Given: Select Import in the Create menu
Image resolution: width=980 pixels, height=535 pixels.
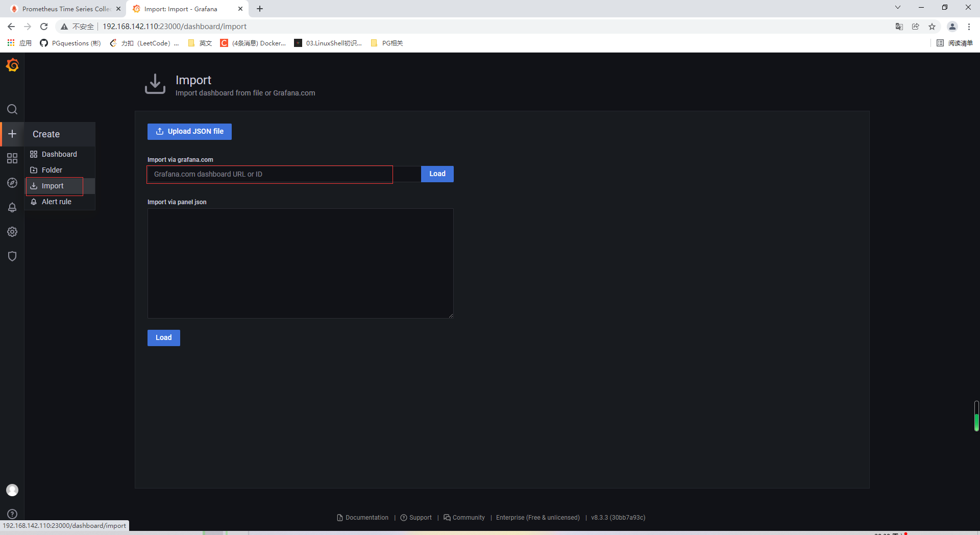Looking at the screenshot, I should [x=60, y=186].
